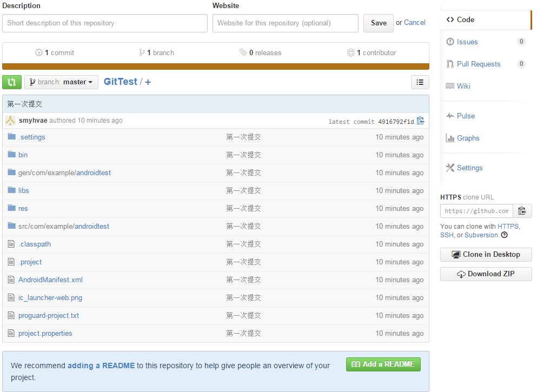Click the SSH clone option link
The image size is (537, 392).
tap(447, 235)
